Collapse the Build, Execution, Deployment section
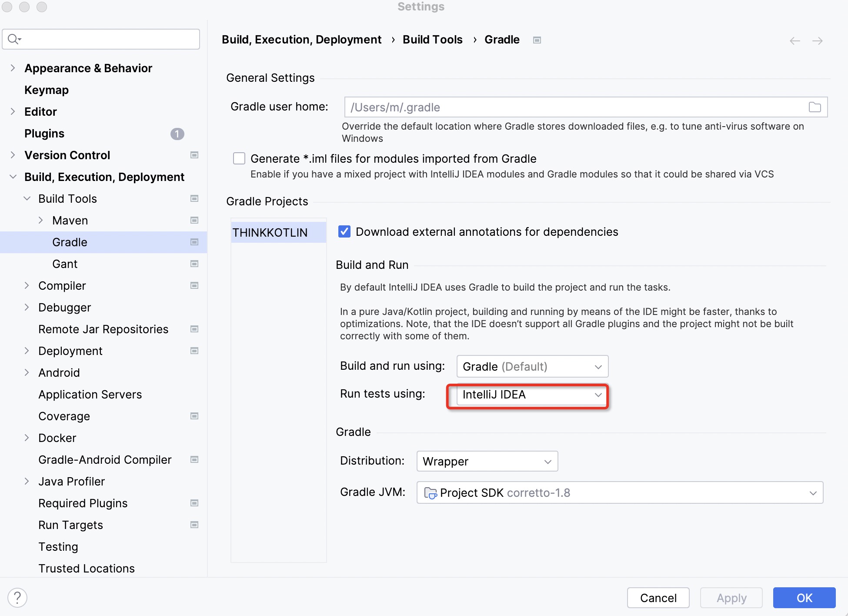This screenshot has height=616, width=848. 13,177
